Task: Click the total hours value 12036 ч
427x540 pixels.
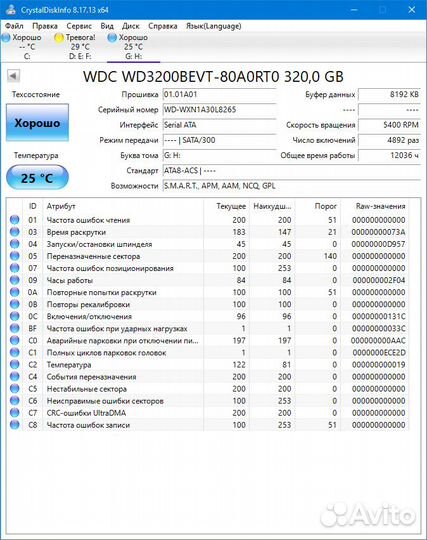Action: point(389,155)
